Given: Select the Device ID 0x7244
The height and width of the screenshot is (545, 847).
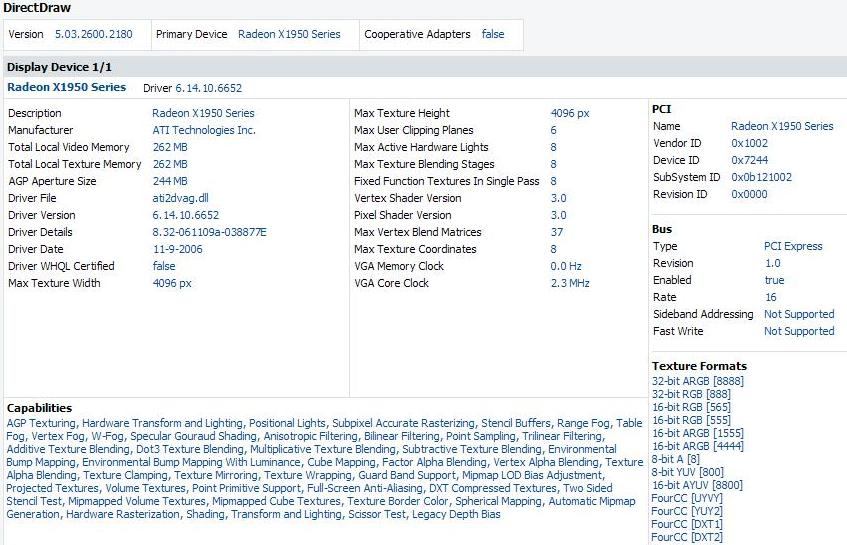Looking at the screenshot, I should (x=749, y=160).
